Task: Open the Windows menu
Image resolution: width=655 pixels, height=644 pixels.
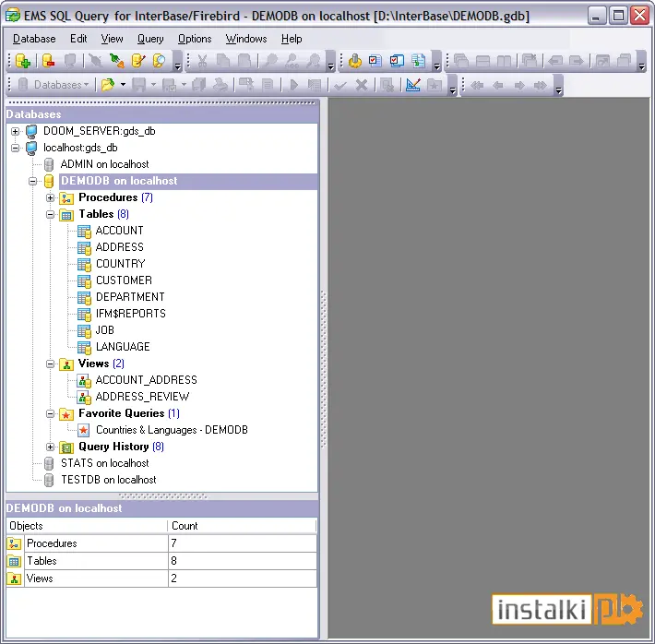Action: (246, 39)
